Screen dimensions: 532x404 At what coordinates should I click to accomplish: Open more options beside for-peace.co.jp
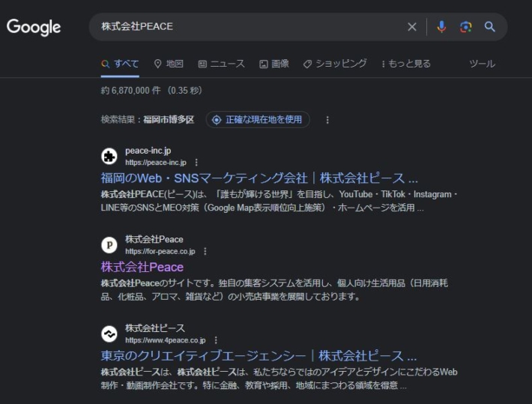coord(205,252)
